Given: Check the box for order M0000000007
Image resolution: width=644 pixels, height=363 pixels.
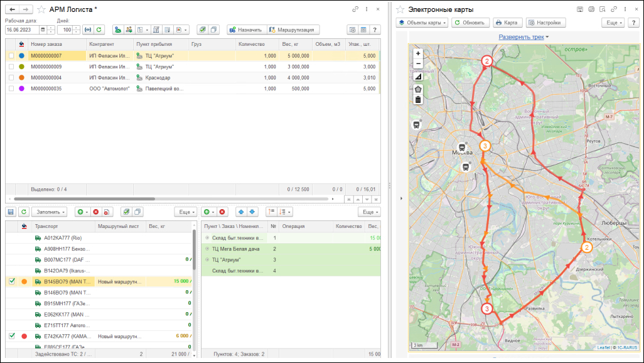Looking at the screenshot, I should coord(11,56).
